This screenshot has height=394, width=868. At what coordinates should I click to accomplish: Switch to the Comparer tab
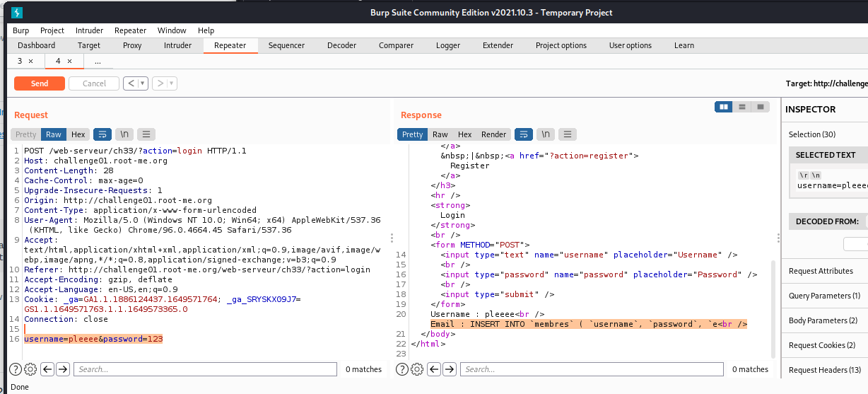pos(396,45)
